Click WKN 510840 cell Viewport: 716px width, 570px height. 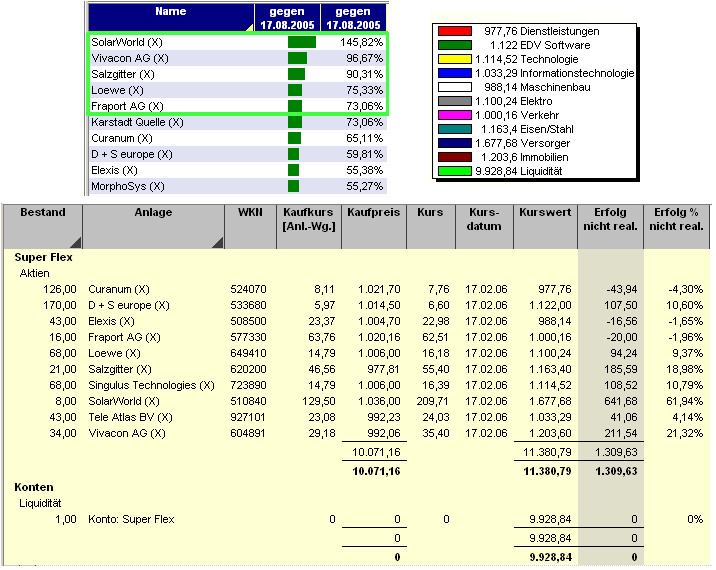248,401
